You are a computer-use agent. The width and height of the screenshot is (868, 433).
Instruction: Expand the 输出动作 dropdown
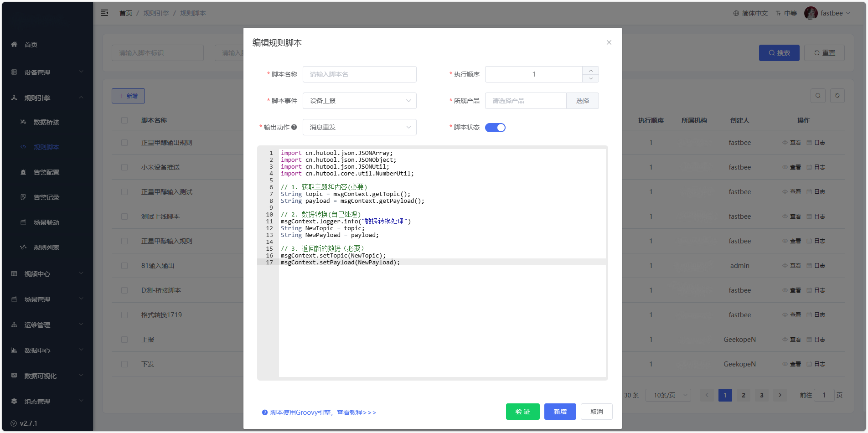359,127
